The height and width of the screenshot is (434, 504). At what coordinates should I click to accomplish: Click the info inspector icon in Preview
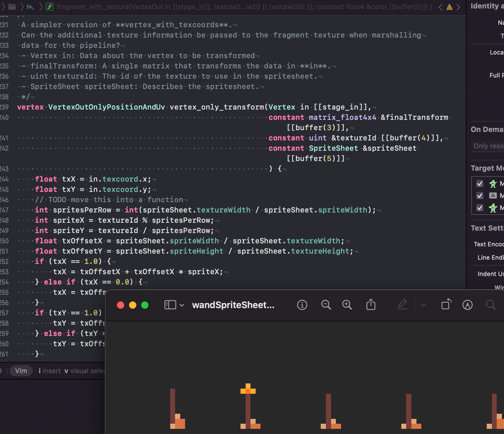[302, 305]
